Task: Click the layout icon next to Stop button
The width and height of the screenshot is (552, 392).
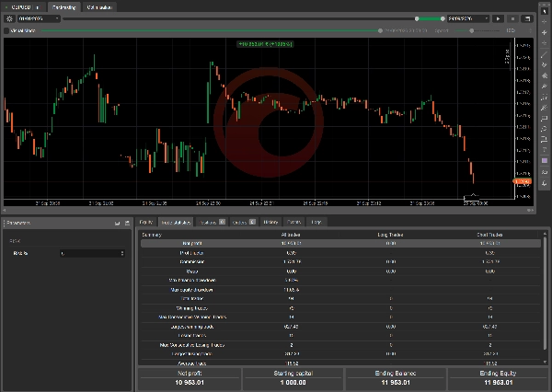Action: [527, 18]
